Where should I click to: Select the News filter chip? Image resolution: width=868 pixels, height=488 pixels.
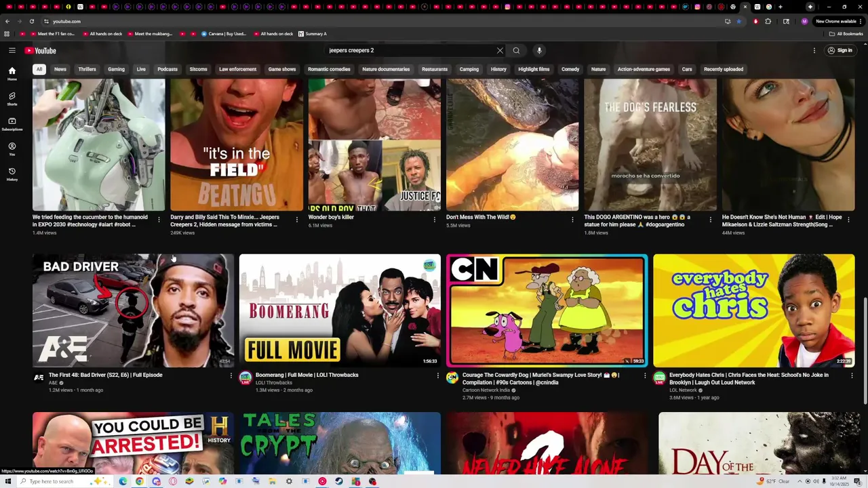click(x=60, y=69)
